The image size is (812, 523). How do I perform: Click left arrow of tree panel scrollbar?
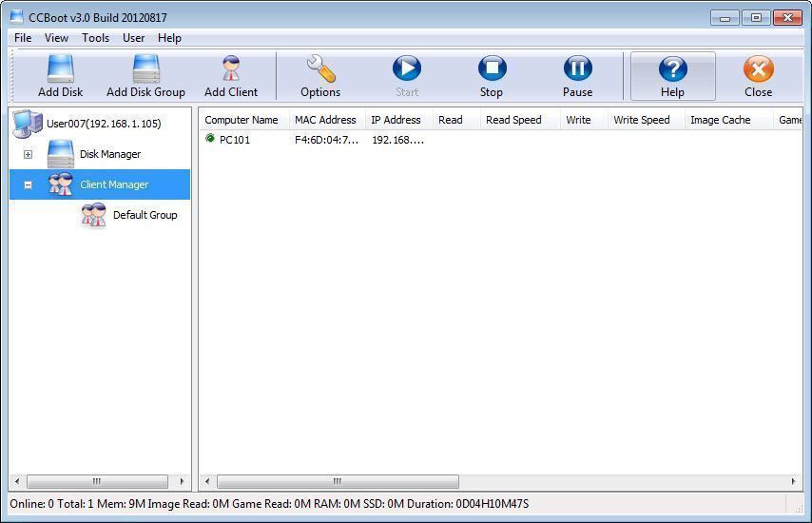point(17,481)
